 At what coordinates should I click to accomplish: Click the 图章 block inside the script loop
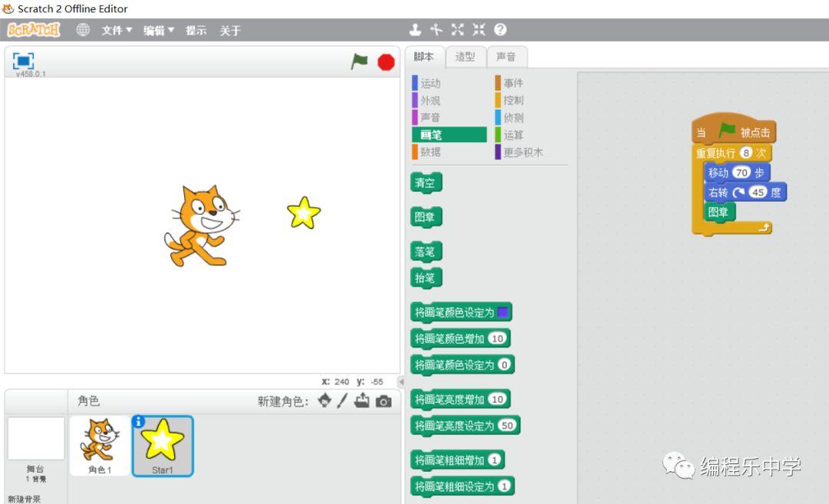719,212
